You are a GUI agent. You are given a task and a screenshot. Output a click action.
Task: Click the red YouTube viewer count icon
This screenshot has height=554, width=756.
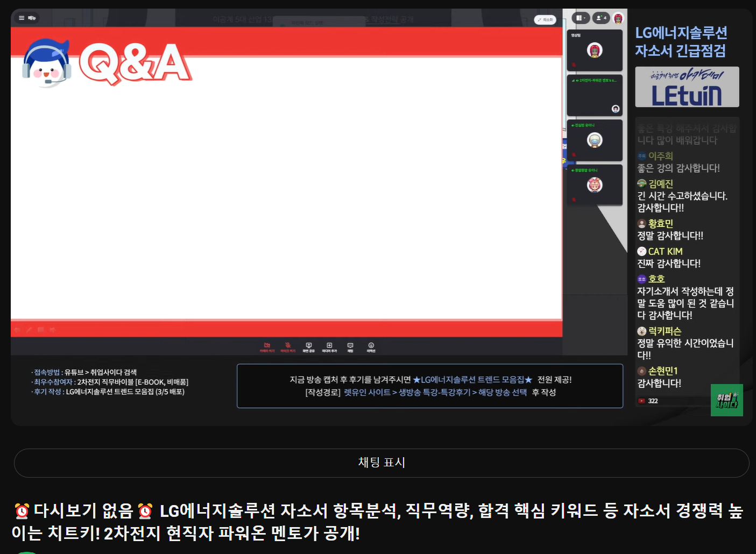tap(641, 401)
